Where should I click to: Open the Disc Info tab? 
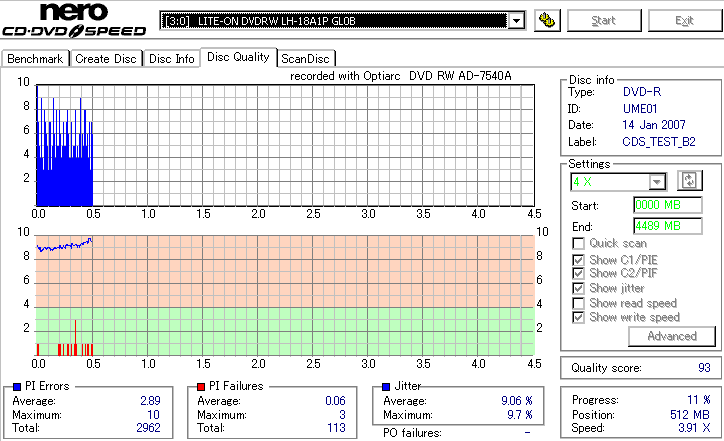(172, 59)
